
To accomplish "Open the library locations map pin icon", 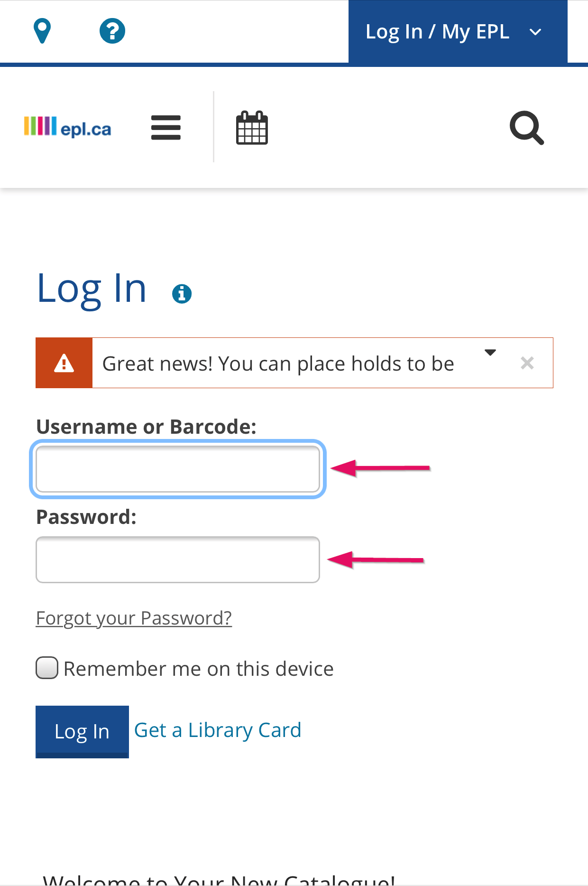I will click(x=42, y=31).
